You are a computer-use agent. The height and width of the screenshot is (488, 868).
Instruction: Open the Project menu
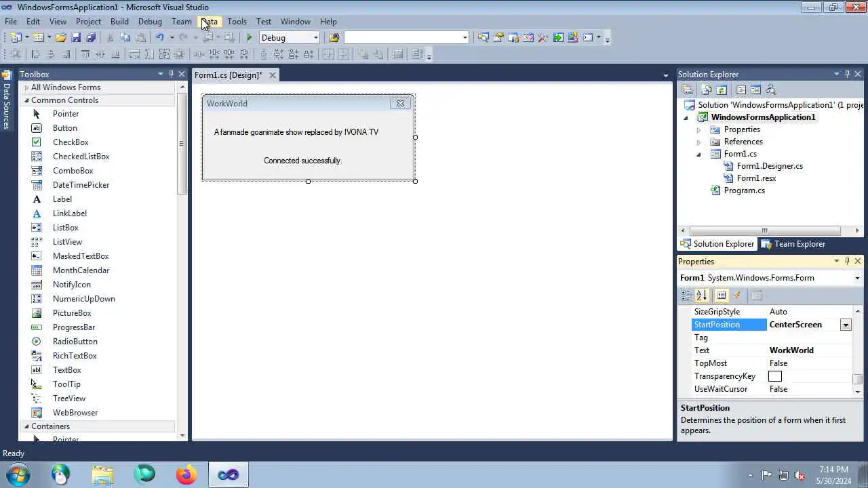coord(88,22)
